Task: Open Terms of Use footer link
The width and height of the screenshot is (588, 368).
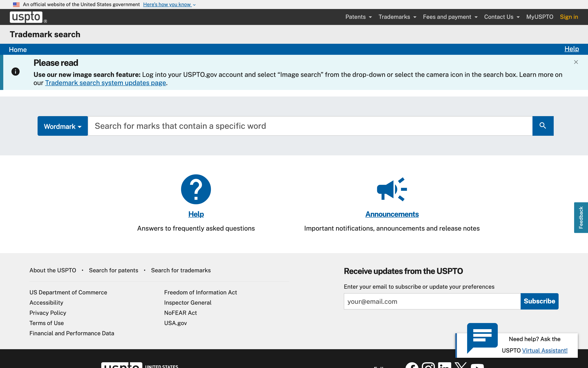Action: point(46,323)
